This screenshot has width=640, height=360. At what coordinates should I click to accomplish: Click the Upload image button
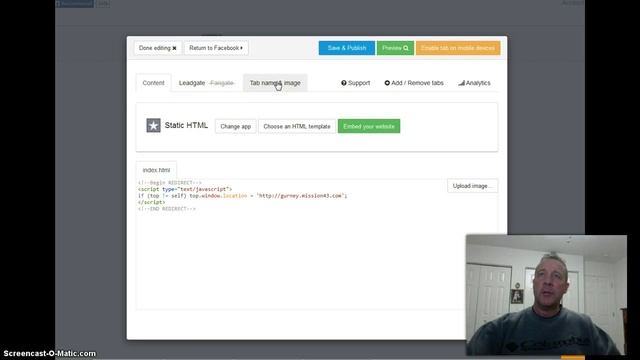tap(472, 186)
